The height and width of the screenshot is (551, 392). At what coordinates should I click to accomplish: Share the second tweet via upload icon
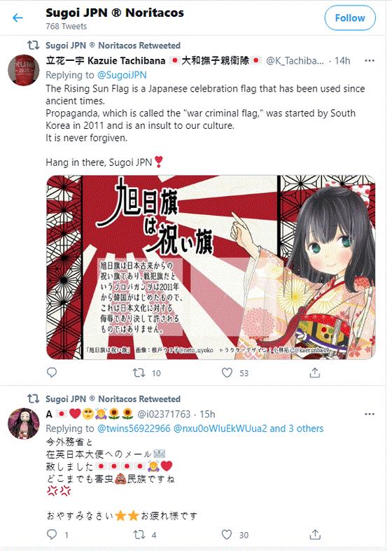315,534
